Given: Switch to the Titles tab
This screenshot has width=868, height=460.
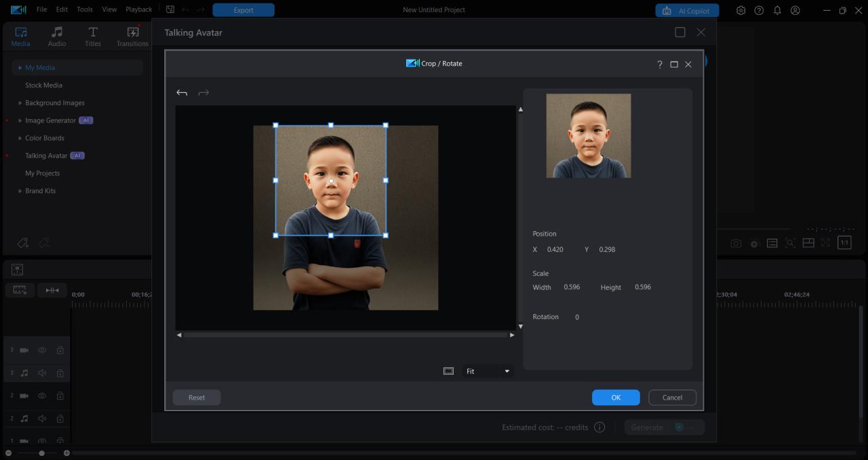Looking at the screenshot, I should (x=93, y=37).
